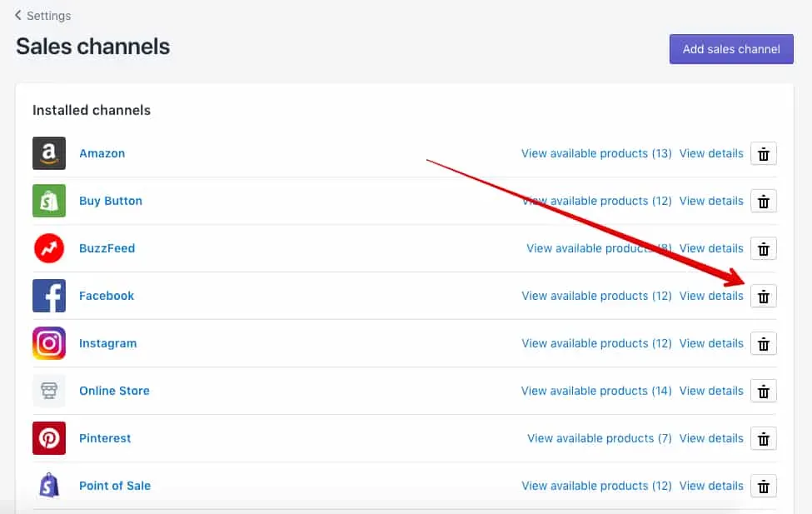The image size is (812, 514).
Task: Click the Buy Button channel name
Action: coord(111,201)
